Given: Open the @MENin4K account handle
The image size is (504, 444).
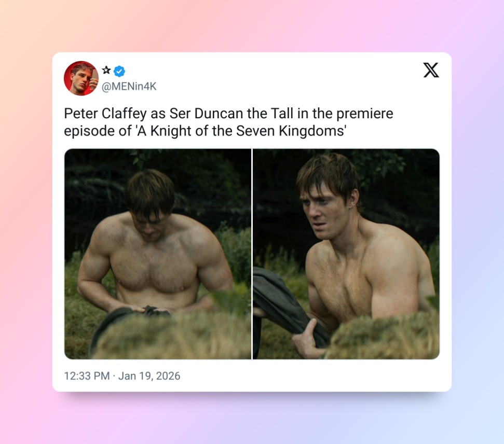Looking at the screenshot, I should (x=129, y=87).
